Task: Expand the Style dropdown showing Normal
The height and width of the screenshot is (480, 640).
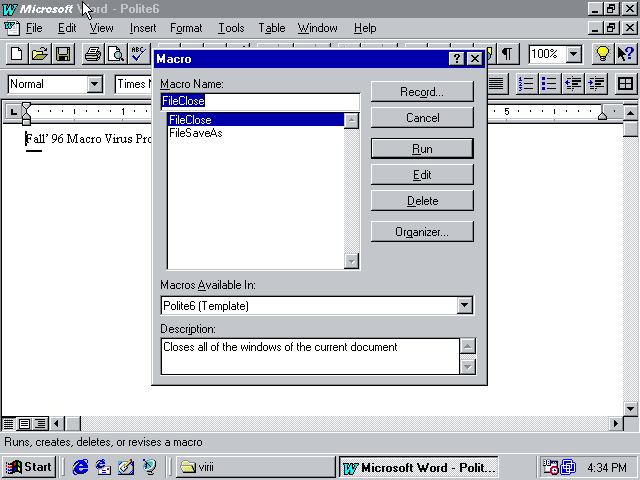Action: (x=95, y=84)
